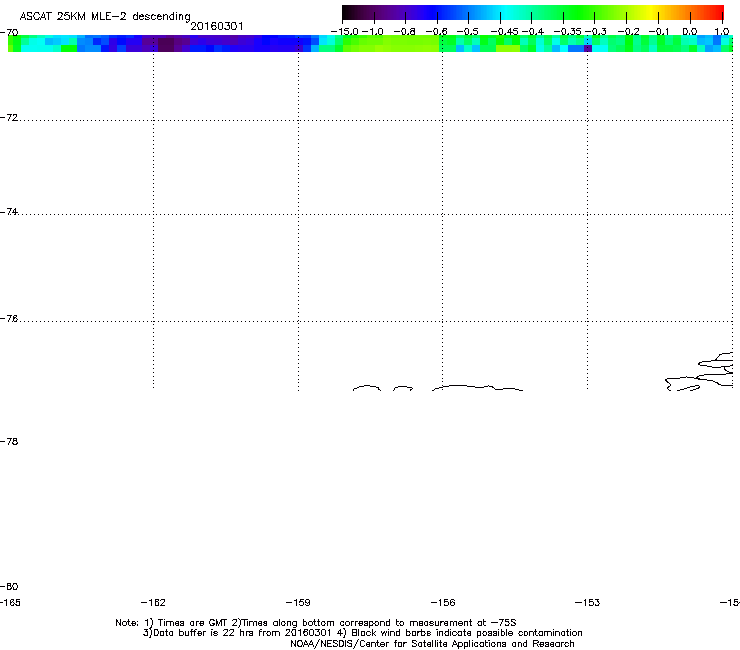
Task: Click the black end of the color bar
Action: tap(348, 12)
